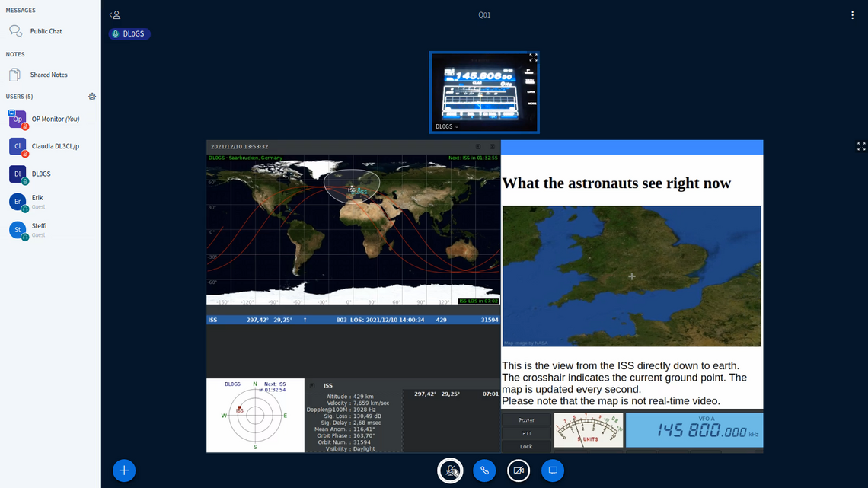868x488 pixels.
Task: Leave audio with the phone button
Action: (x=484, y=470)
